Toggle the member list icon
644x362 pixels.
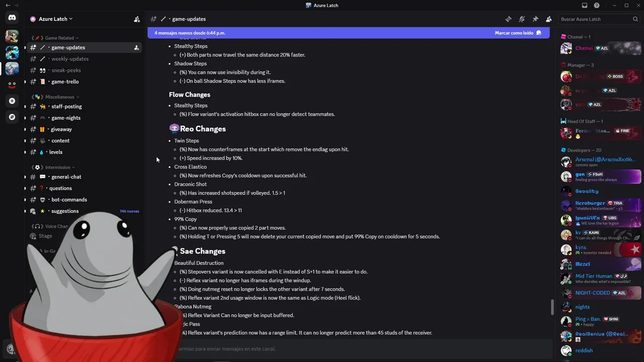(x=548, y=19)
